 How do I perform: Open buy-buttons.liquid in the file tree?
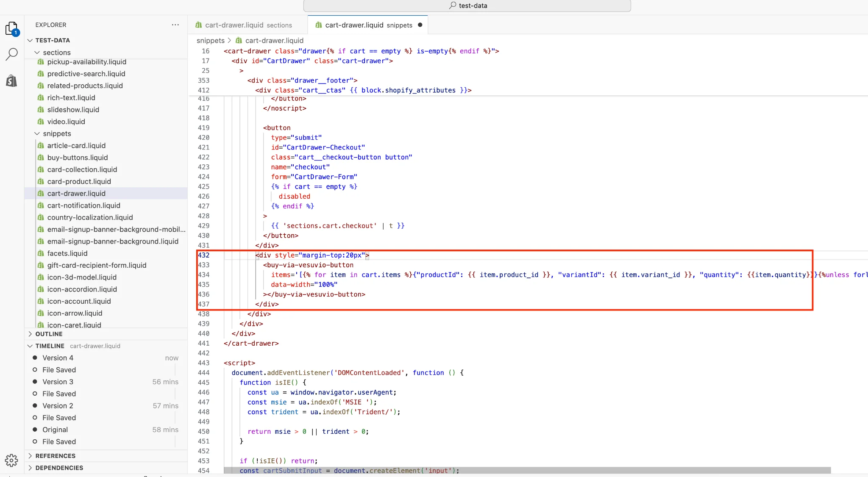[78, 158]
